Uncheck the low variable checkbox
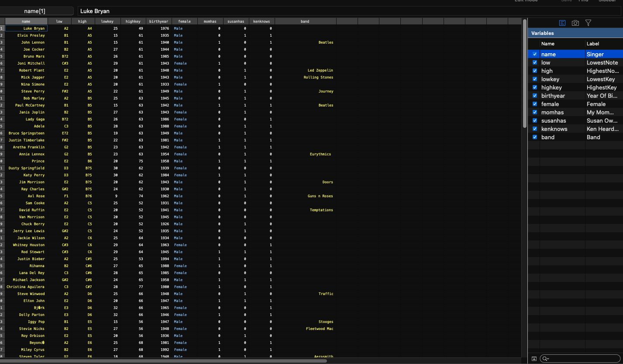 (x=535, y=62)
